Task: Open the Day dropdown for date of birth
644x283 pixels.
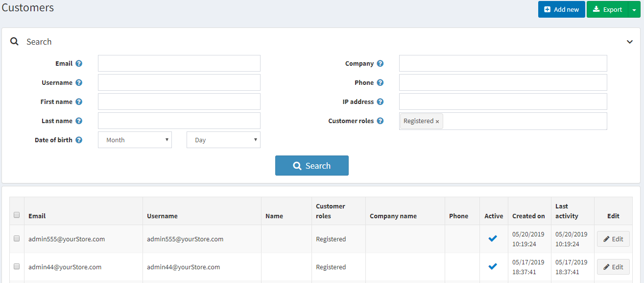Action: (x=223, y=140)
